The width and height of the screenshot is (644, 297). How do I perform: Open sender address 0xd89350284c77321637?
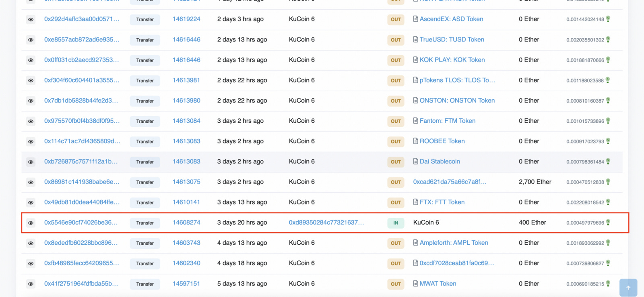(x=326, y=223)
